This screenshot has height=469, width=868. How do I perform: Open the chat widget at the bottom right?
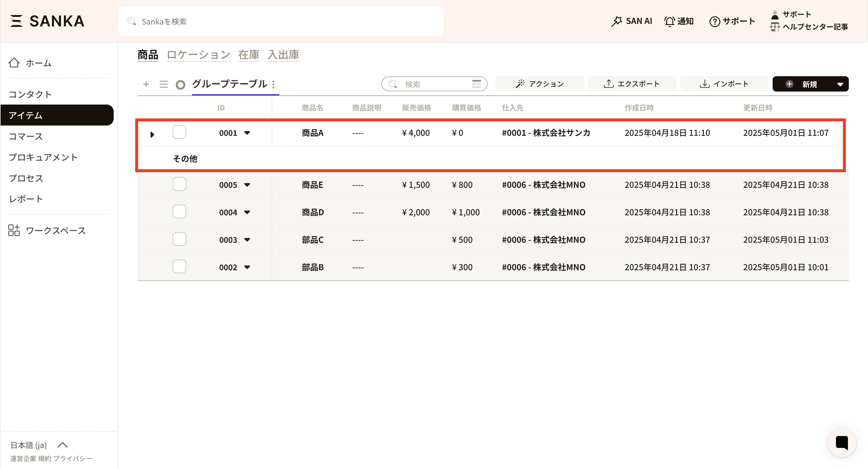tap(841, 443)
